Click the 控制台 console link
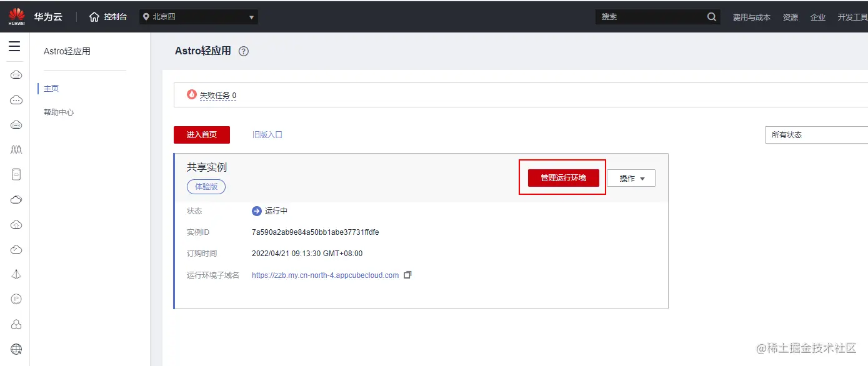 tap(116, 17)
